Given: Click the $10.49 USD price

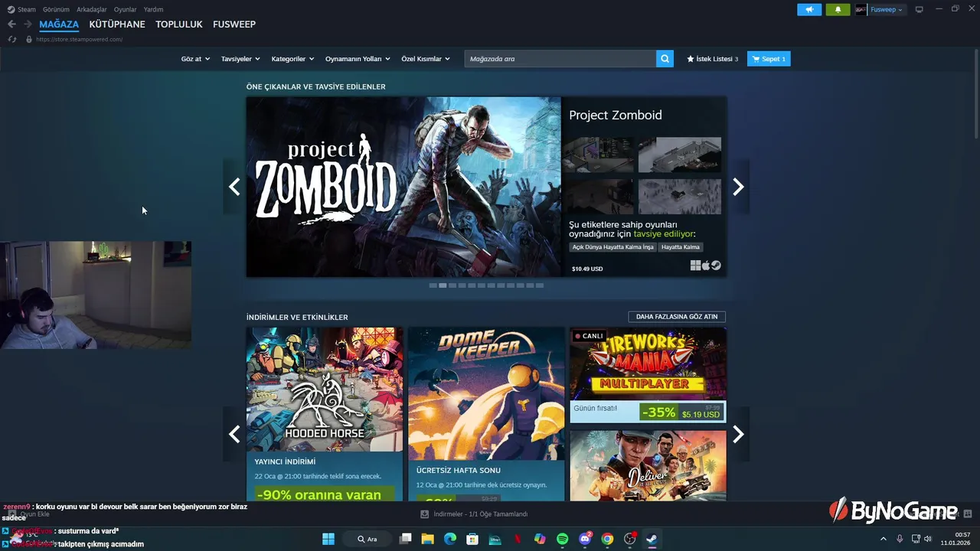Looking at the screenshot, I should tap(587, 269).
